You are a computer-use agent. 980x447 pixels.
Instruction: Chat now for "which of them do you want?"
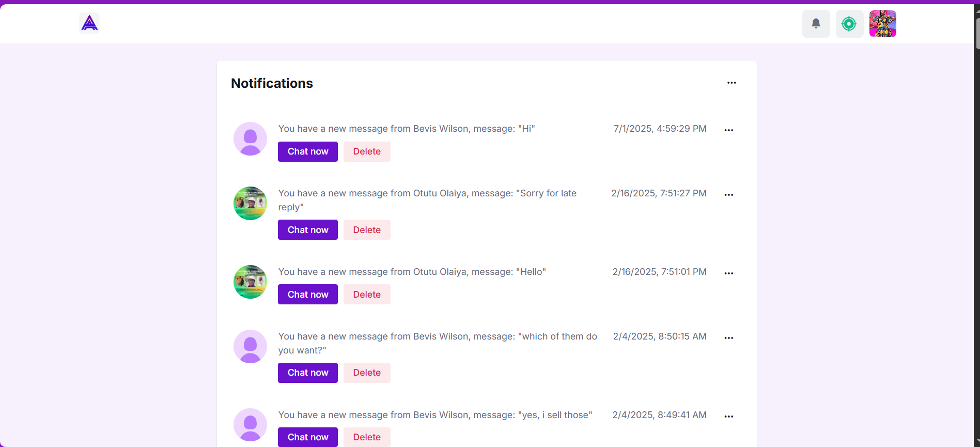pyautogui.click(x=307, y=373)
